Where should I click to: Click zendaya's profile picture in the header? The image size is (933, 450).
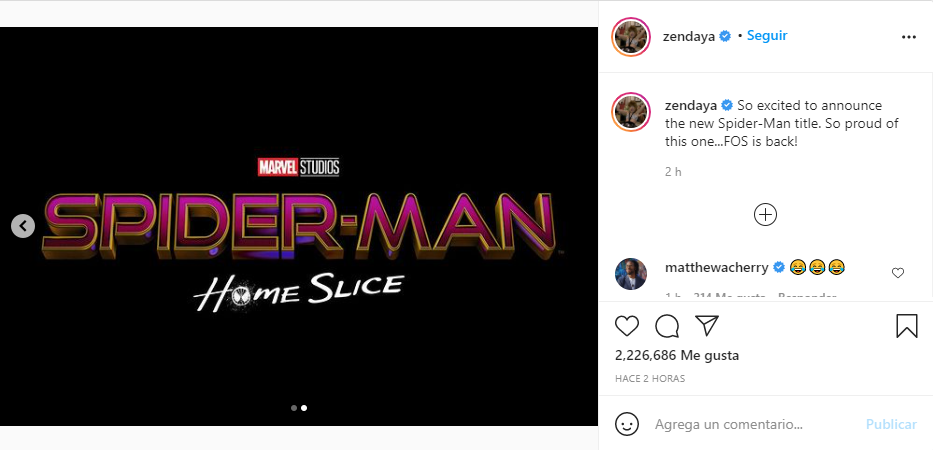pyautogui.click(x=632, y=36)
